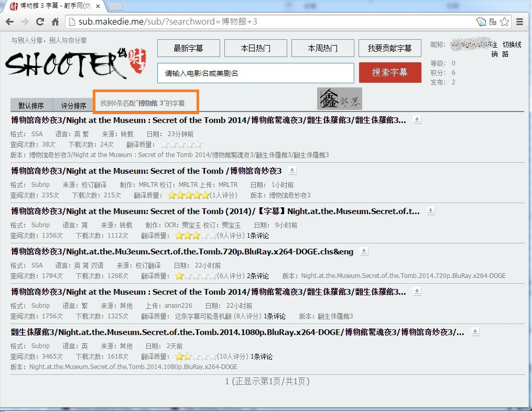Bookmark this page with the star icon
Screen dimensions: 532x412
[x=505, y=21]
